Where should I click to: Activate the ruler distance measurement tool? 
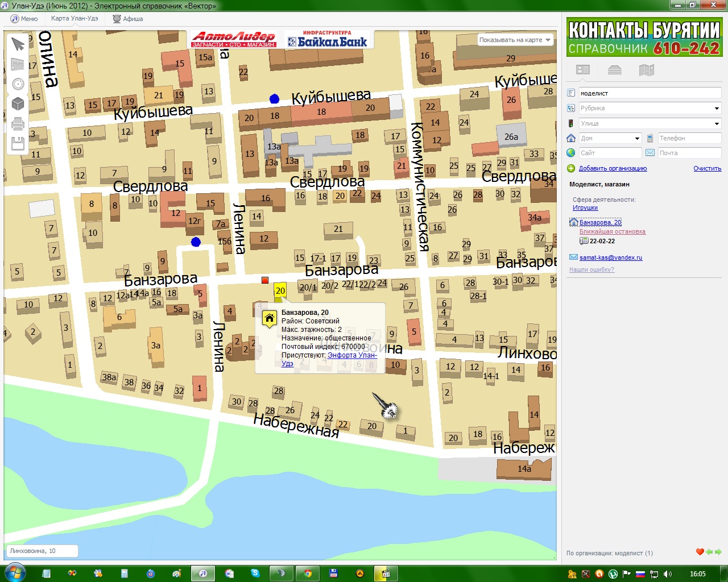point(18,64)
